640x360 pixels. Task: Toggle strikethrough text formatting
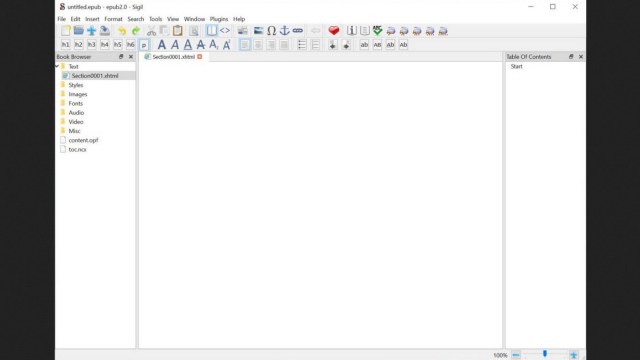point(200,45)
